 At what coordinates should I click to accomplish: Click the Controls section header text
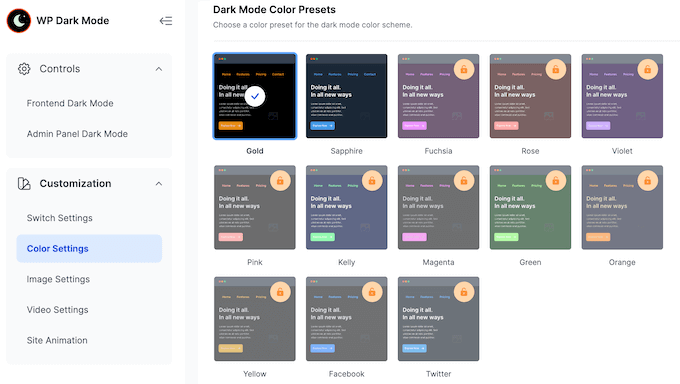pyautogui.click(x=60, y=69)
